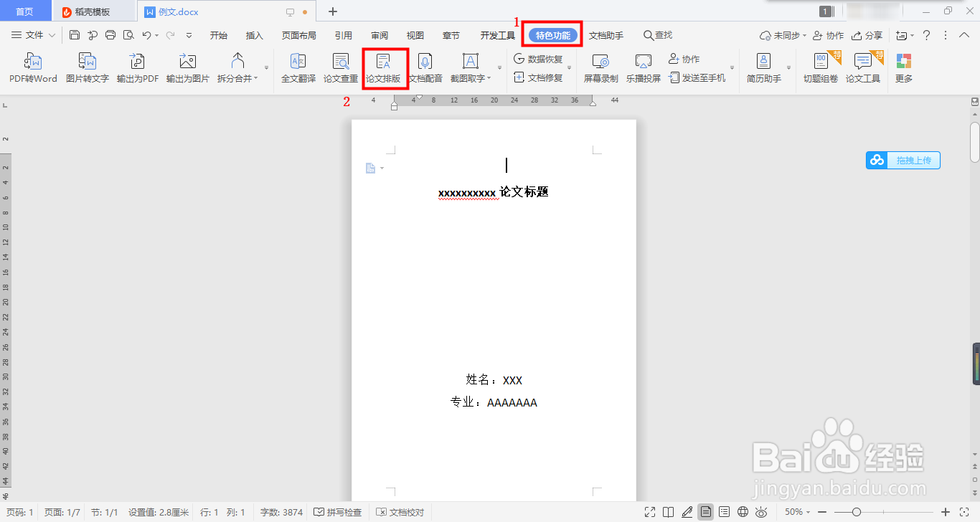Open the 论文查重 plagiarism check tool

(341, 68)
